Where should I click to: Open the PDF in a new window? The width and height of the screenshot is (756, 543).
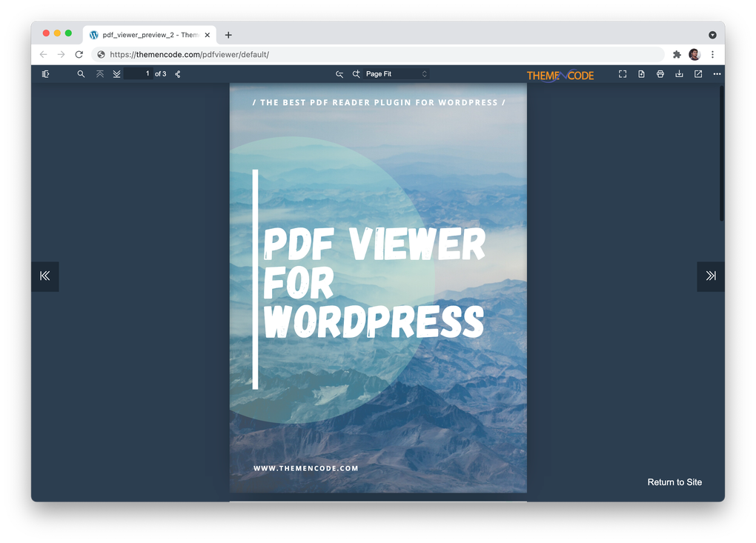pos(697,73)
